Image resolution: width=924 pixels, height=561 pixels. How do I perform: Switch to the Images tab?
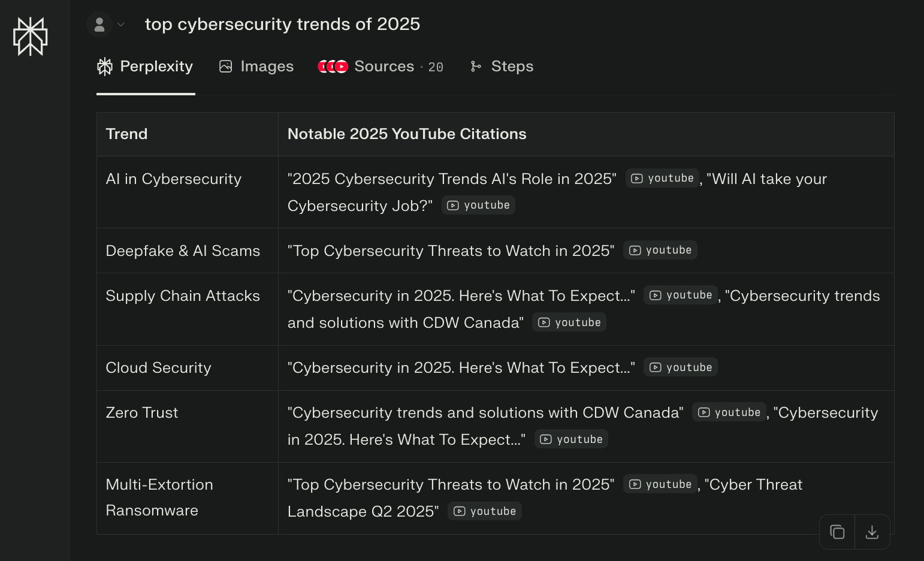[267, 66]
